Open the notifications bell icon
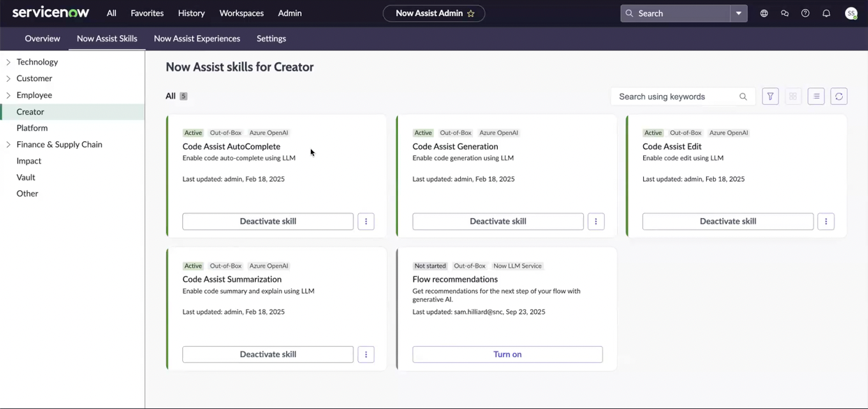Screen dimensions: 868x409 tap(826, 13)
